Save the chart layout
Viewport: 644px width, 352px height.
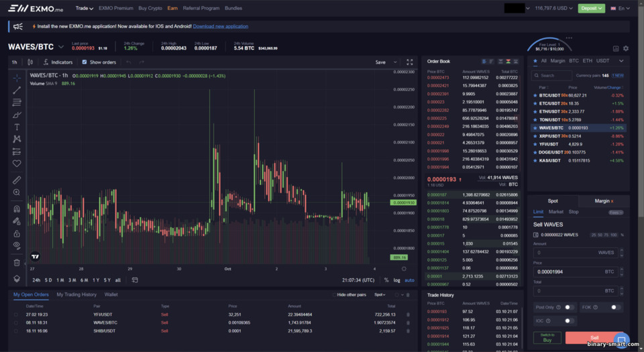[380, 62]
